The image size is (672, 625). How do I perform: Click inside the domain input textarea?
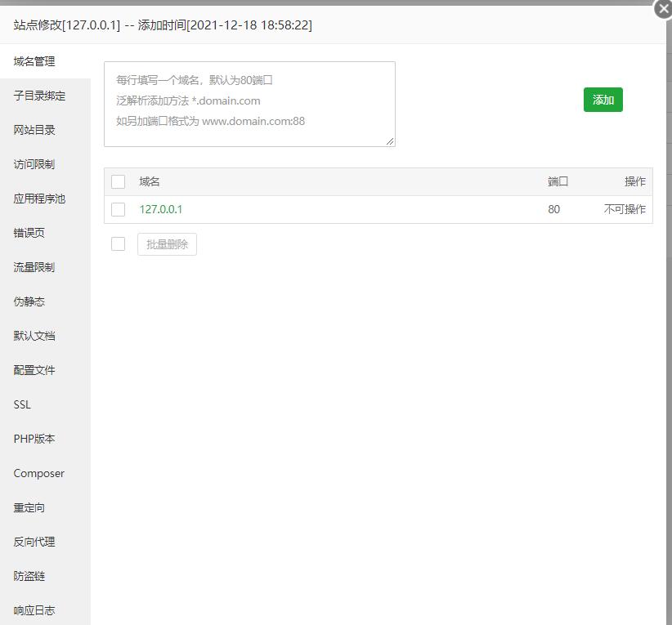[x=248, y=104]
